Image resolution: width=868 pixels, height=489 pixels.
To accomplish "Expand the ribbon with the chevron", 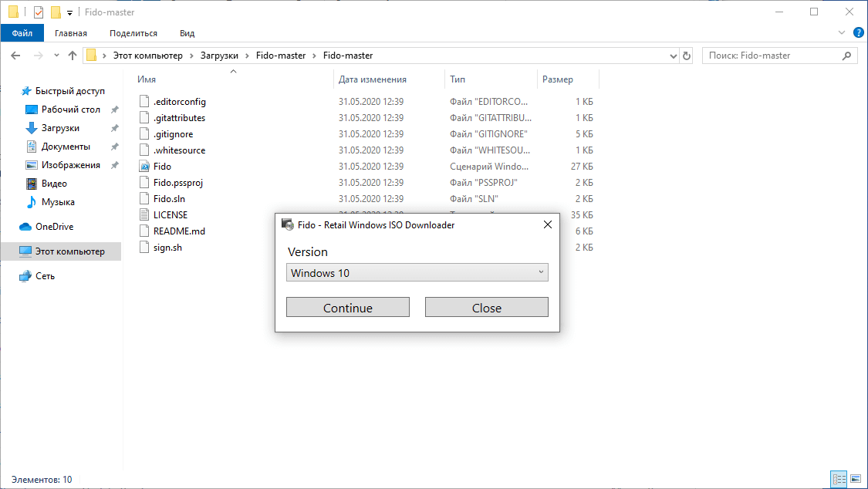I will point(842,33).
